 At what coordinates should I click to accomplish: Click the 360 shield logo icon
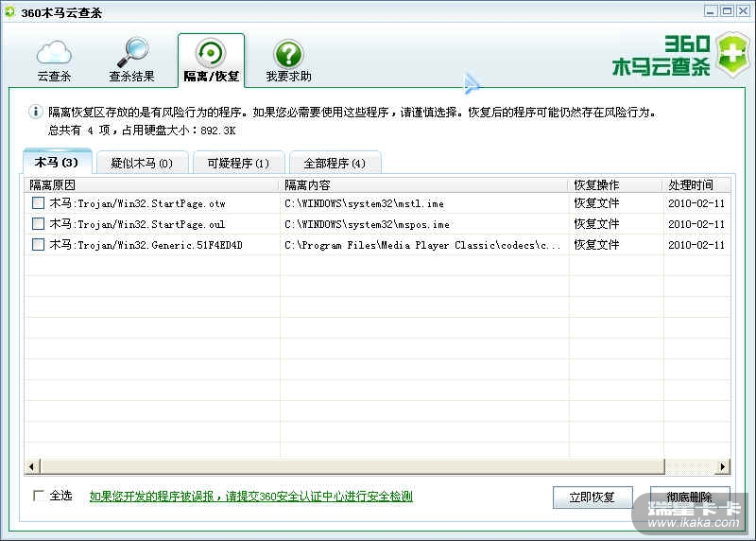[x=732, y=55]
